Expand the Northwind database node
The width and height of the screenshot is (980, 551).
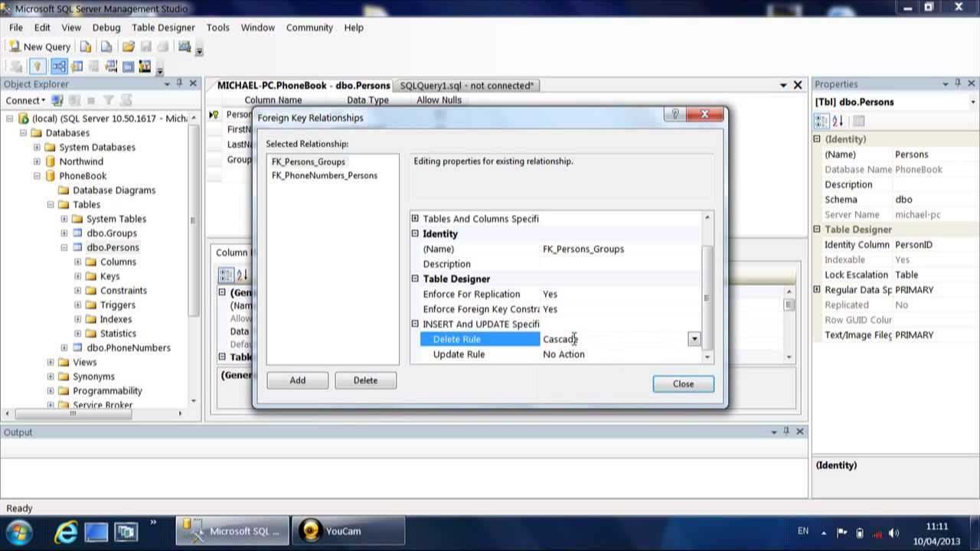(37, 161)
